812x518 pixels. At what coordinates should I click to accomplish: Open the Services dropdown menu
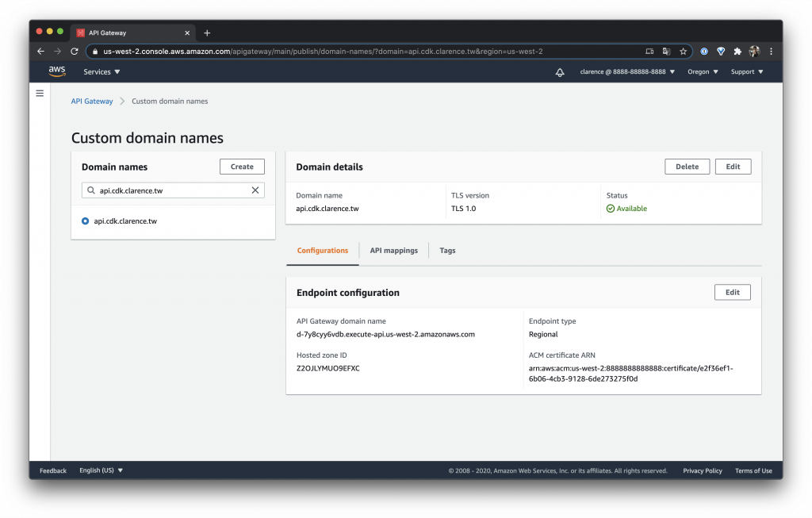pyautogui.click(x=101, y=72)
